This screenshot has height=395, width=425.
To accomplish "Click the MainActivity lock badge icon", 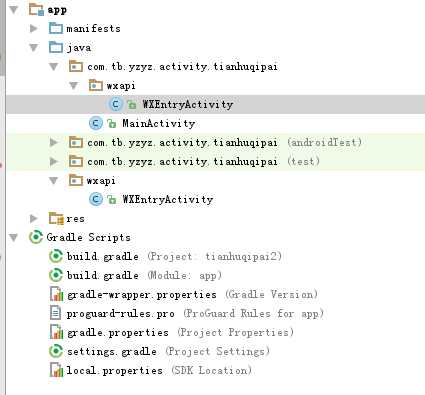I will (111, 124).
